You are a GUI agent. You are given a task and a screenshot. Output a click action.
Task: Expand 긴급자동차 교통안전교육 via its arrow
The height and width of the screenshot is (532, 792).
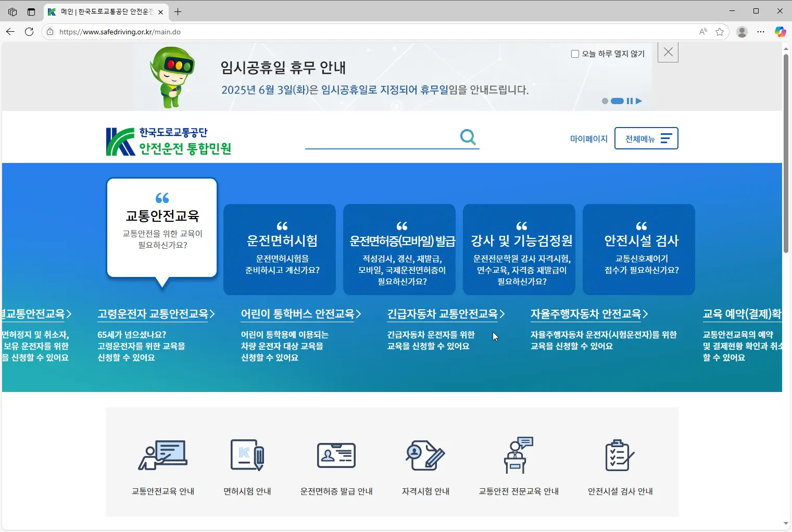point(501,313)
